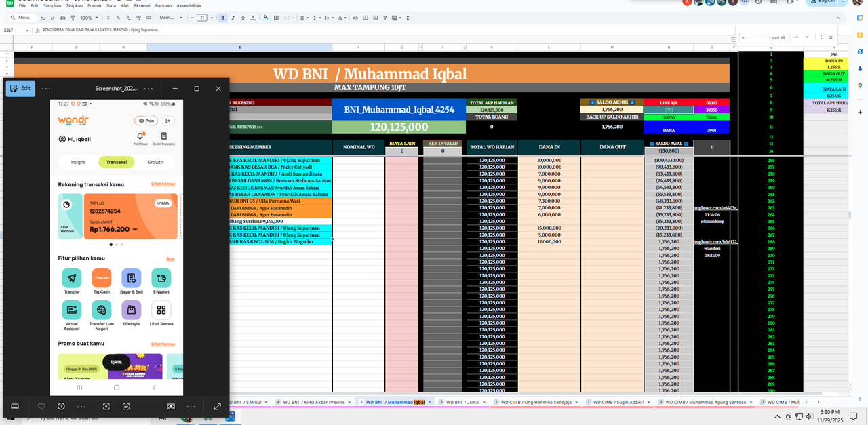This screenshot has width=868, height=425.
Task: Apply percent format to cells
Action: tap(118, 18)
